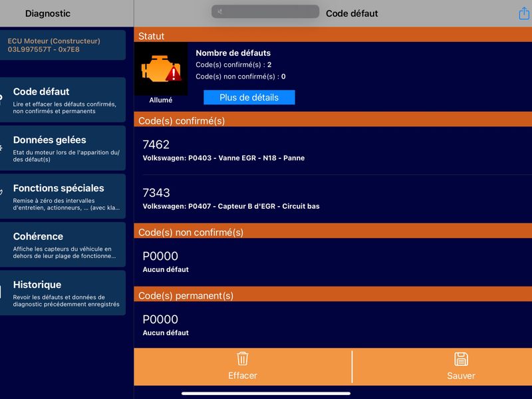Open fault code 7343 EGR sensor entry
Viewport: 532px width, 399px height.
332,199
